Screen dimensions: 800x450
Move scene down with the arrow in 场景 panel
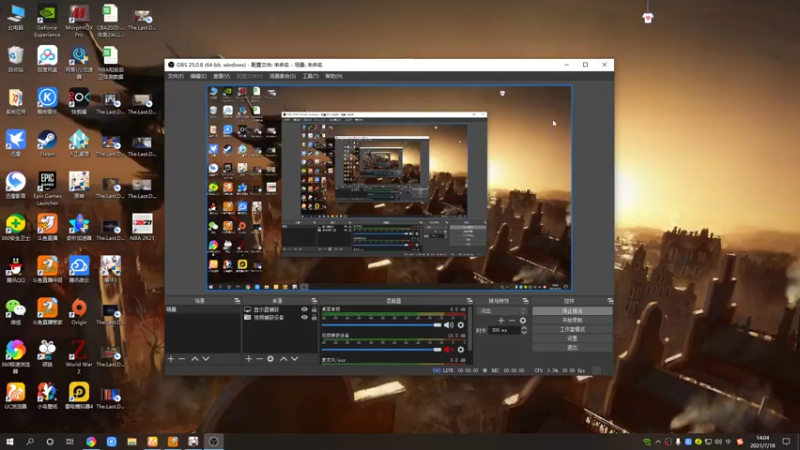(206, 359)
